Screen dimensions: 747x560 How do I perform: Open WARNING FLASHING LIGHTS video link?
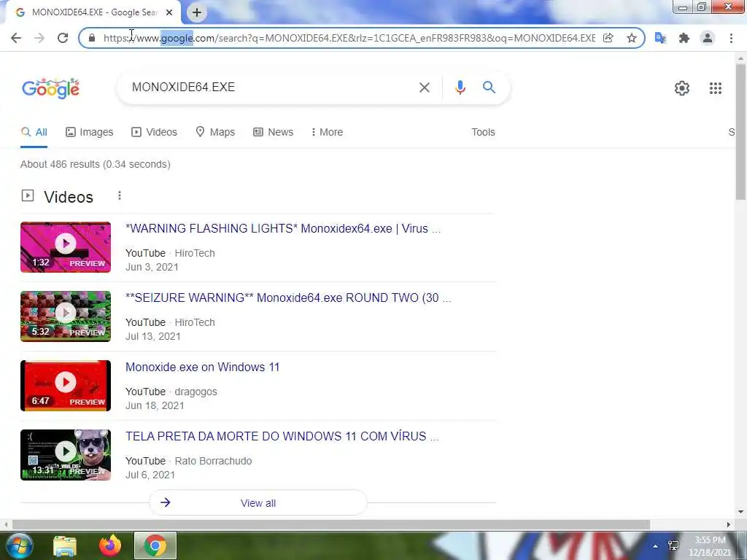tap(283, 228)
